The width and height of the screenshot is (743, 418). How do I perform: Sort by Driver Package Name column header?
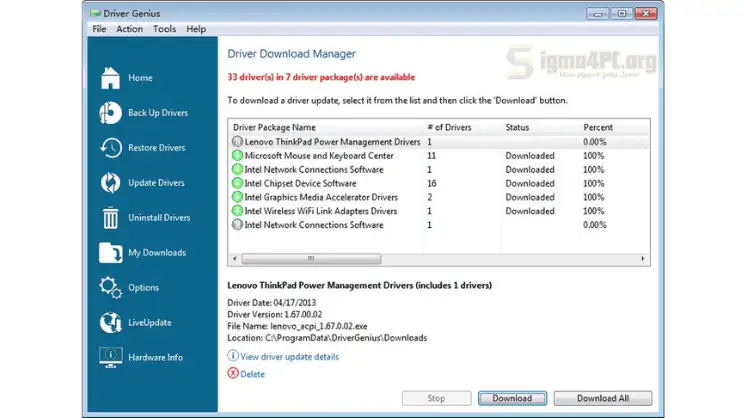click(274, 128)
